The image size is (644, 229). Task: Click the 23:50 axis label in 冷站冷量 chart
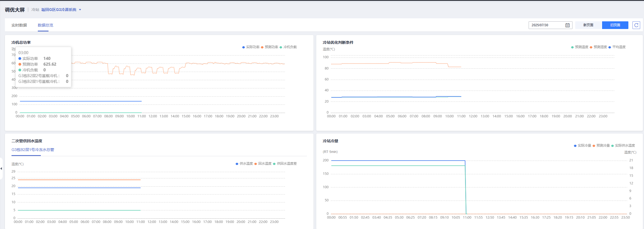click(x=625, y=218)
